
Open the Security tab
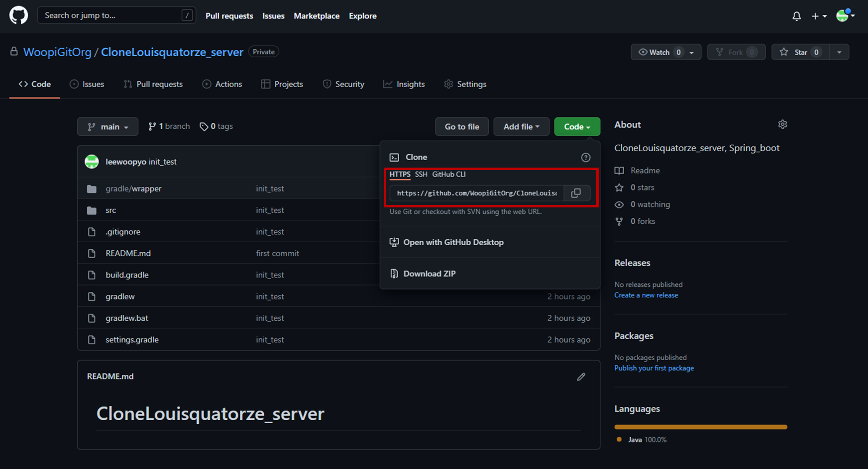343,84
